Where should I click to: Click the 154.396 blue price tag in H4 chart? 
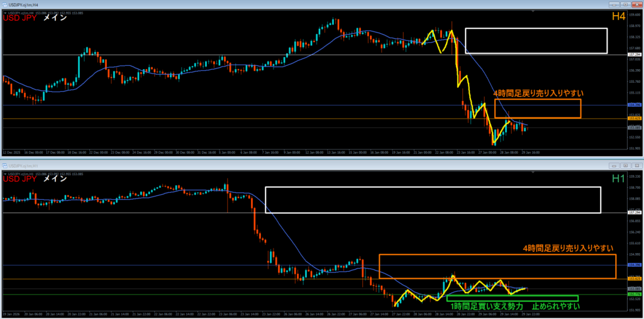coord(634,105)
